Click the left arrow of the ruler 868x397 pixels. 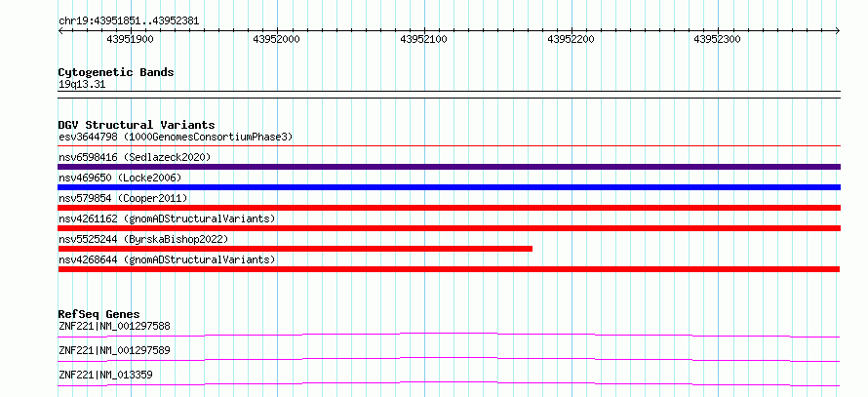pos(60,30)
